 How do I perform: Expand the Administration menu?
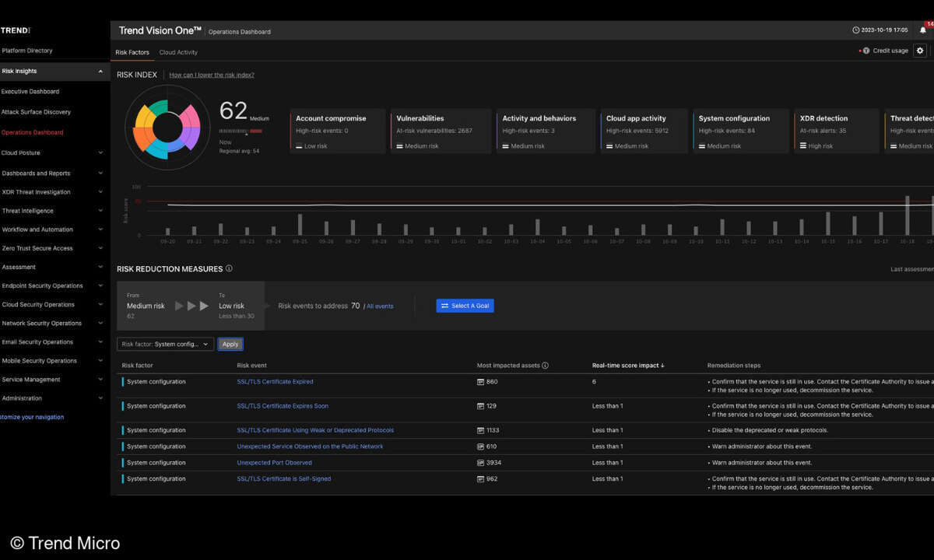click(100, 398)
